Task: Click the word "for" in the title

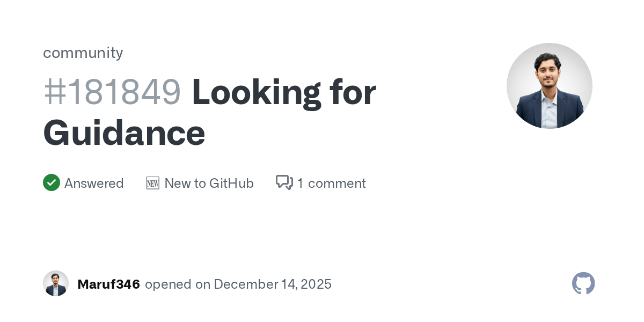Action: 352,92
